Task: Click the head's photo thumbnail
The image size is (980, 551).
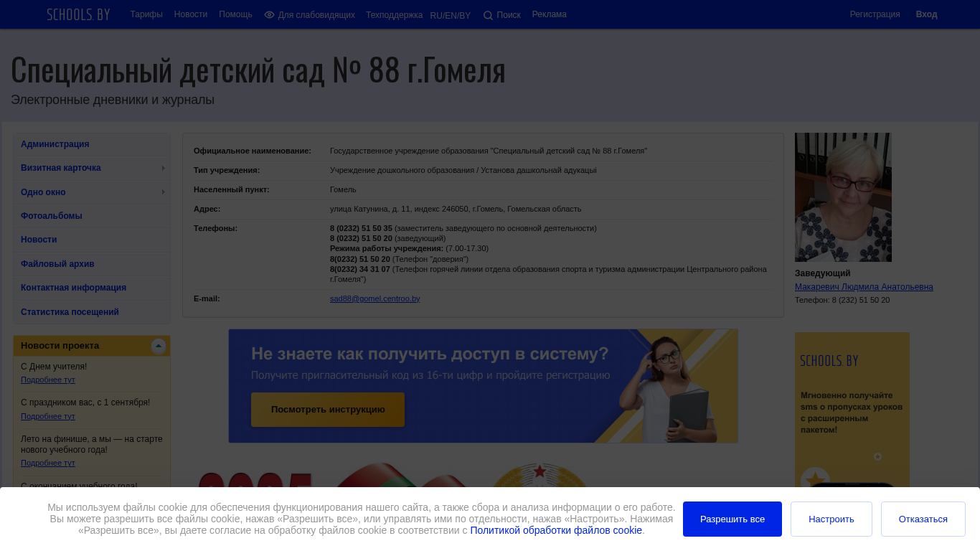Action: 843,197
